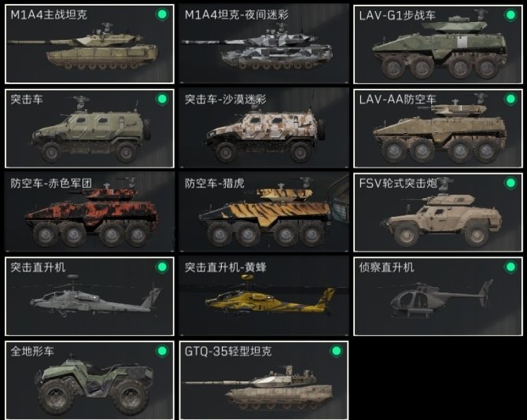The image size is (527, 420).
Task: Open the LAV-G1步战车 card
Action: pos(438,44)
